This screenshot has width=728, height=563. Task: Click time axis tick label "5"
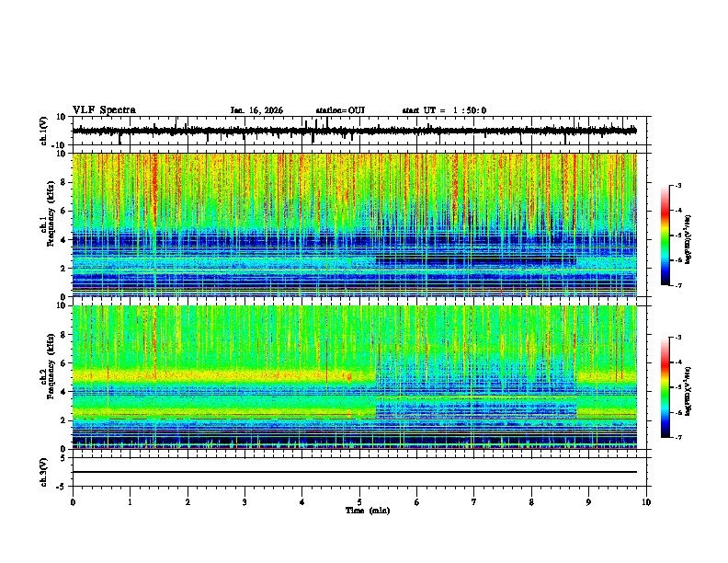(x=359, y=502)
